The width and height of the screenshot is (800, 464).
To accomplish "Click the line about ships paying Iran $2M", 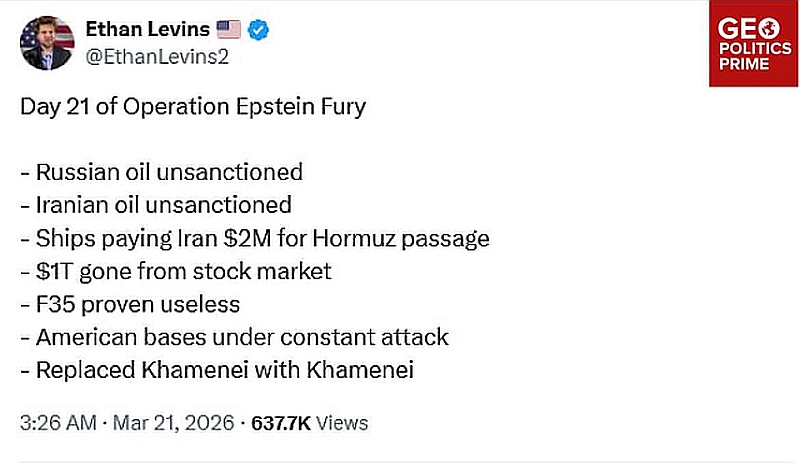I will pos(254,238).
